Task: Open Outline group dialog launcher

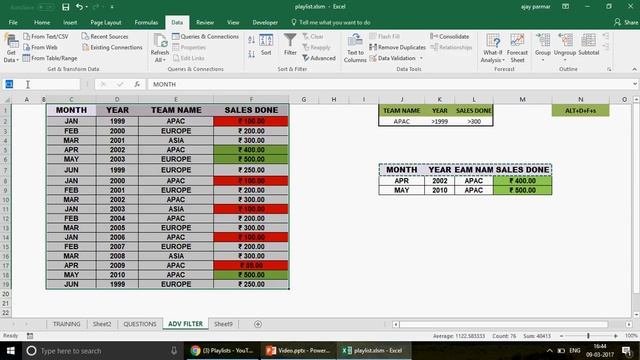Action: click(x=609, y=69)
